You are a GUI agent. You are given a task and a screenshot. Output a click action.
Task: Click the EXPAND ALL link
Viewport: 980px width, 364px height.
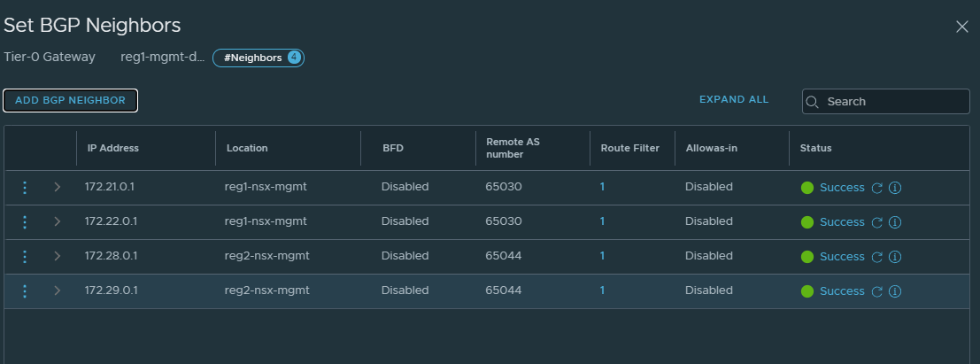(734, 99)
